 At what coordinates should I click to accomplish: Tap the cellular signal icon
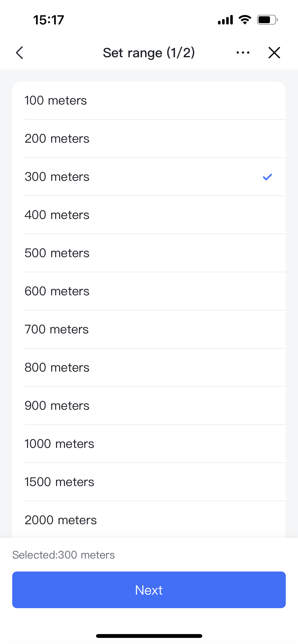(x=225, y=20)
